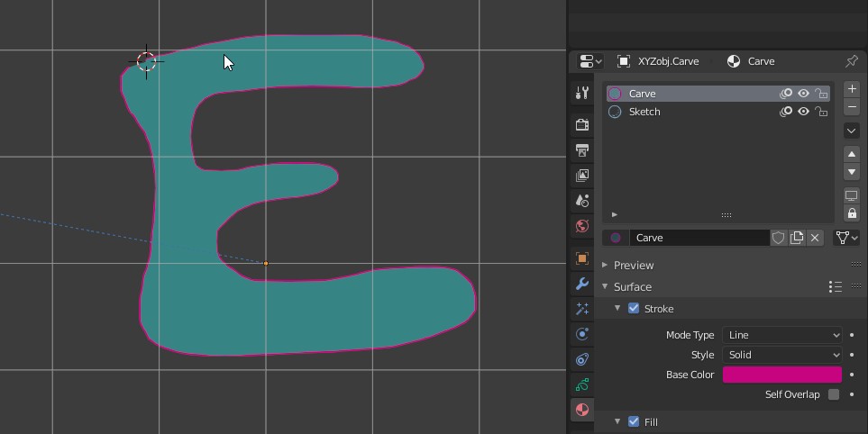Image resolution: width=868 pixels, height=434 pixels.
Task: Open the Mode Type dropdown
Action: (x=781, y=335)
